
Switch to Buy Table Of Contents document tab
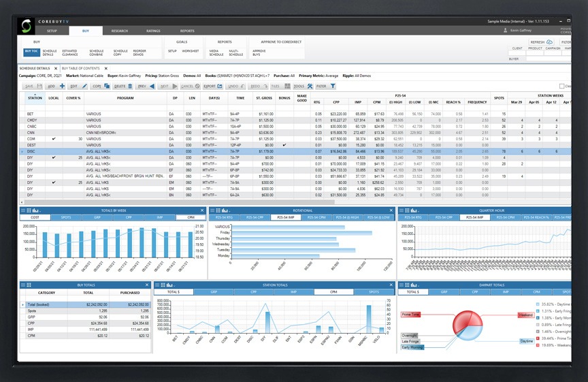coord(80,68)
